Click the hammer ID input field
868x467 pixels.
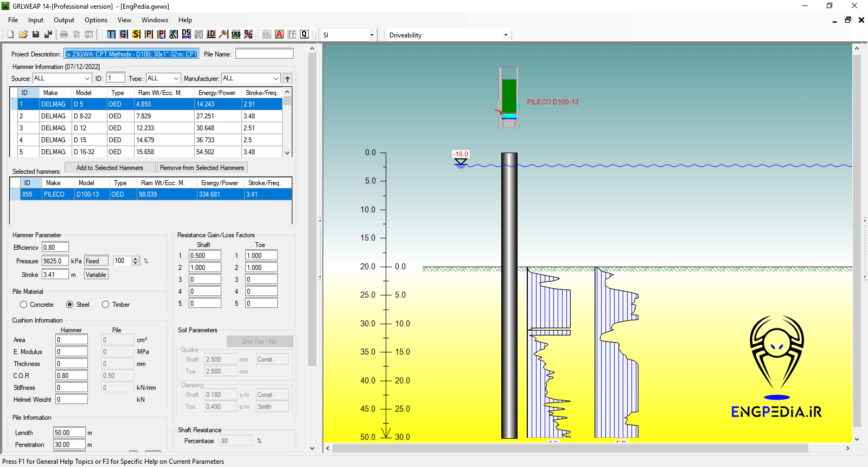(116, 78)
